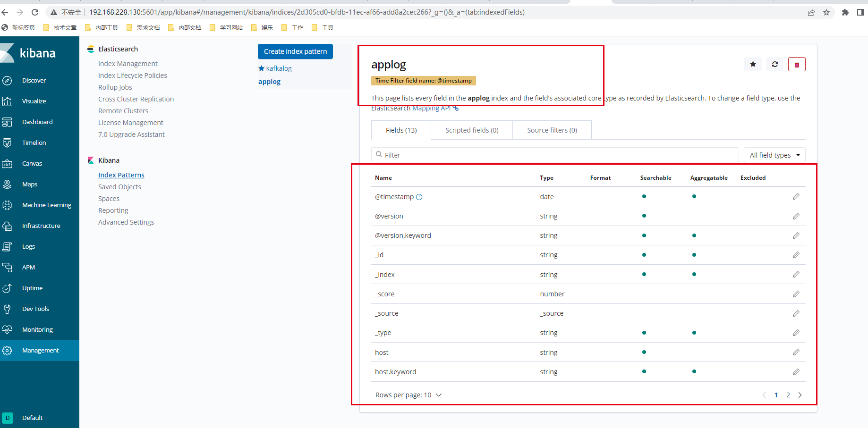Delete the applog index pattern
The image size is (868, 428).
point(797,64)
